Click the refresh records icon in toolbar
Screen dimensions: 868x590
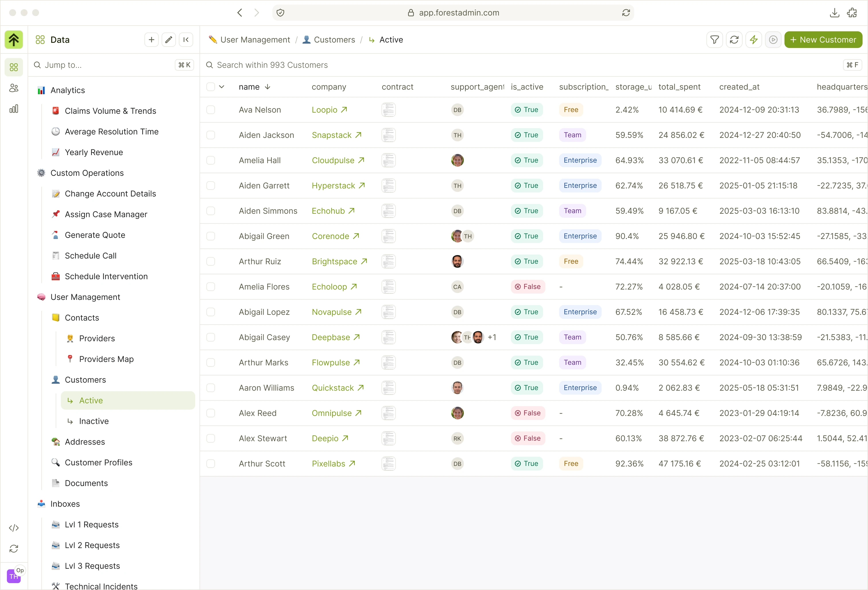(x=734, y=40)
